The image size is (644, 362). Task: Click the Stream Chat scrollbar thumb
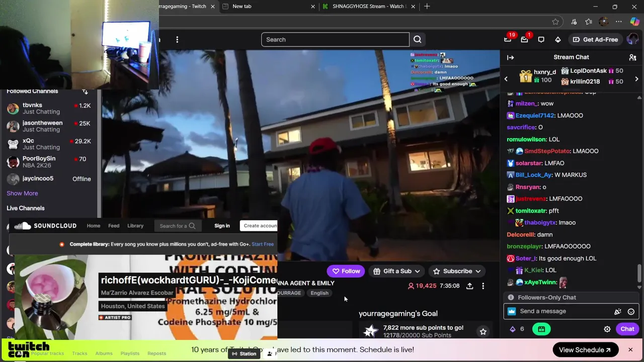(x=639, y=273)
